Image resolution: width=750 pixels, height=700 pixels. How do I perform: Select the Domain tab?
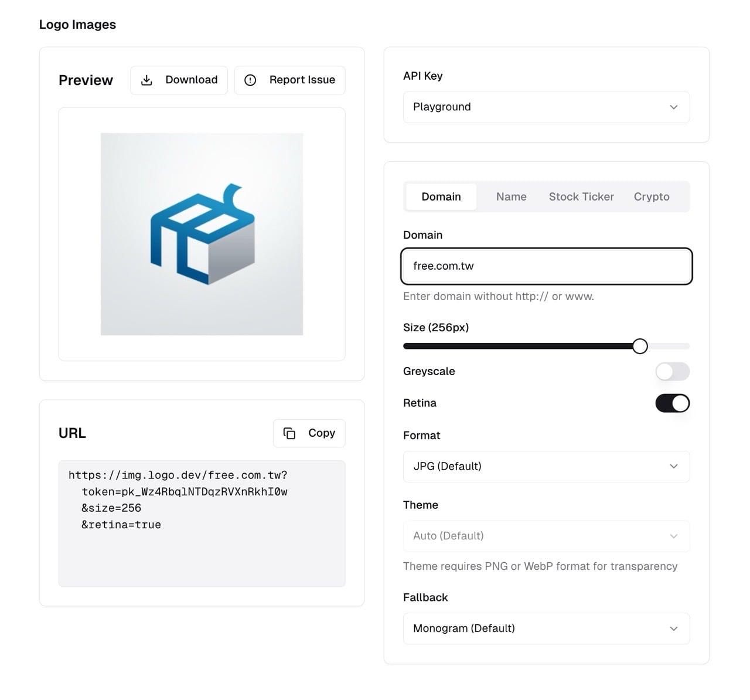click(441, 197)
